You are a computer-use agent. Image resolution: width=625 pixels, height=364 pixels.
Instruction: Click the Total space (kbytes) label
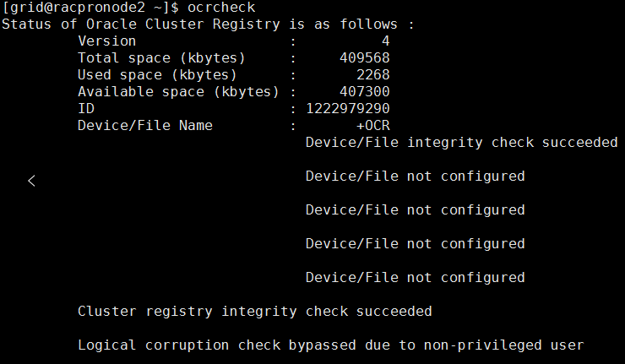click(x=161, y=58)
